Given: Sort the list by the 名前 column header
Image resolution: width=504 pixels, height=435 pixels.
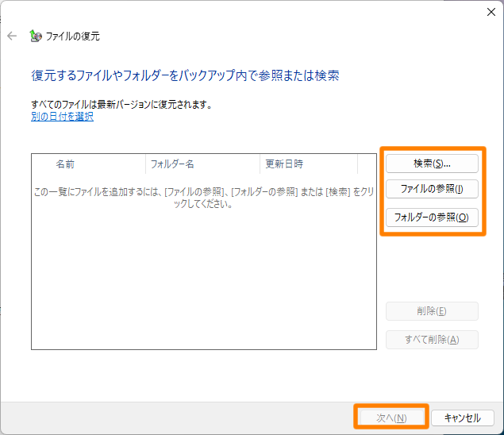Looking at the screenshot, I should tap(65, 164).
